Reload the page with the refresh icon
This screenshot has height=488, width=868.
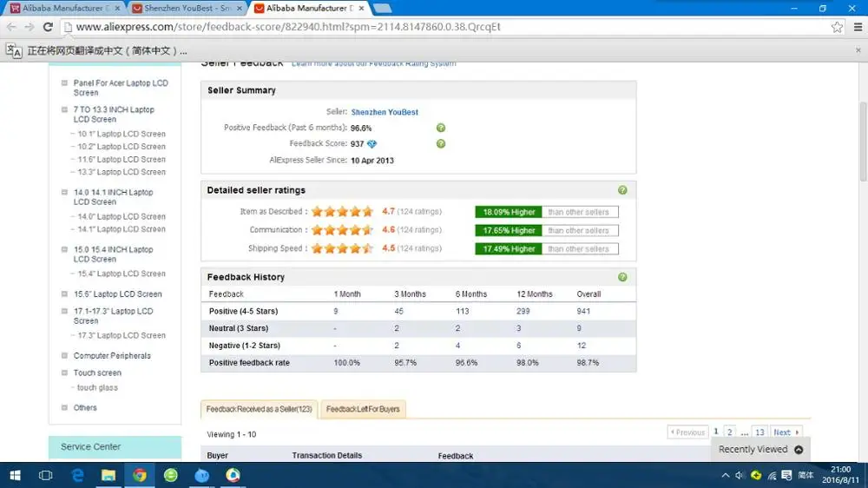point(48,27)
